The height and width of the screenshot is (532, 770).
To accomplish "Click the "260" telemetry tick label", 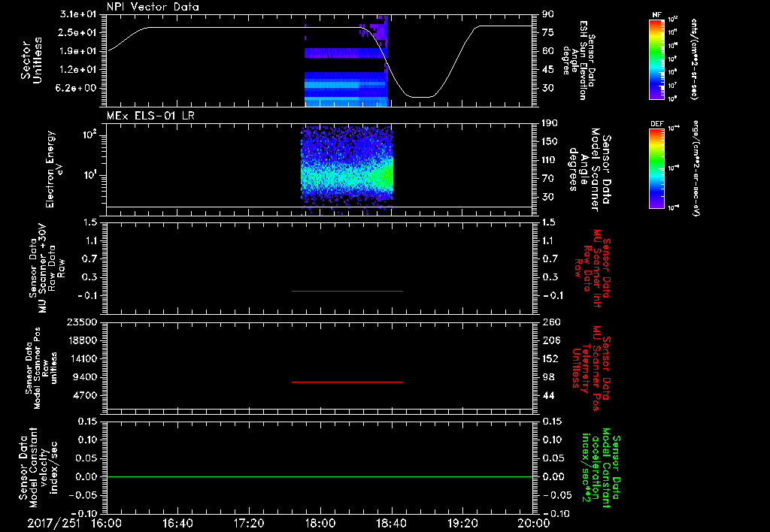I will pos(550,322).
